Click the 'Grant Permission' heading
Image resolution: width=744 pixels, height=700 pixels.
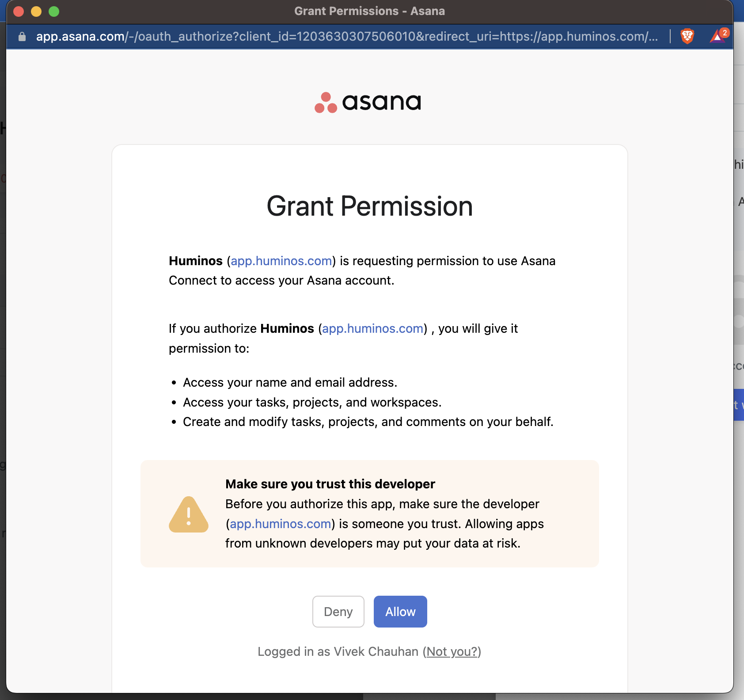tap(370, 206)
